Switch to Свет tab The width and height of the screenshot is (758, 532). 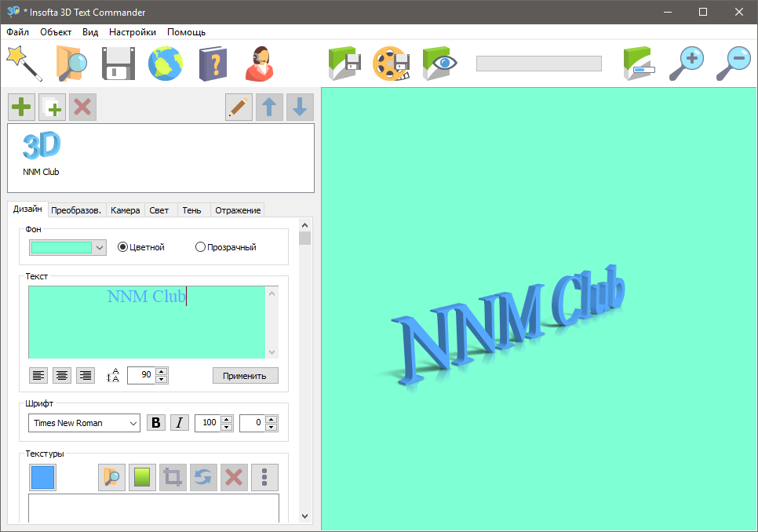[159, 210]
